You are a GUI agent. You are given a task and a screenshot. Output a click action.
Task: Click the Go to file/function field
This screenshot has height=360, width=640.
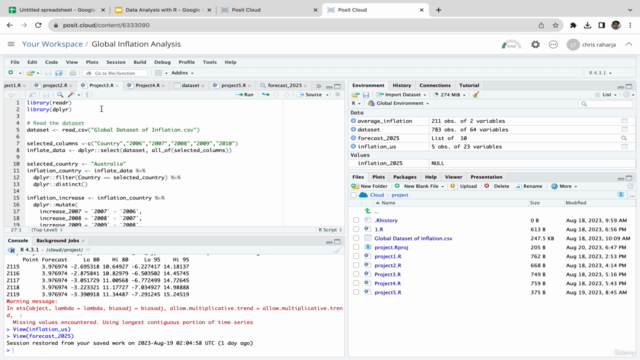116,73
